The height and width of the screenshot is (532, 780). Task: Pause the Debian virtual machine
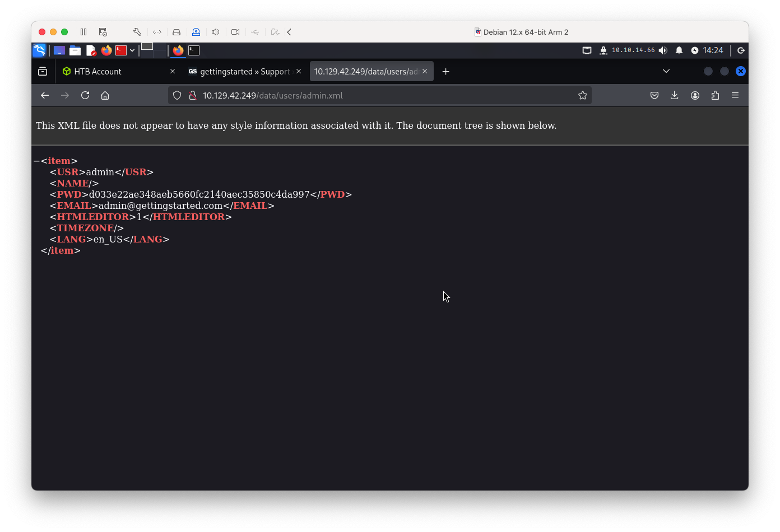tap(83, 32)
